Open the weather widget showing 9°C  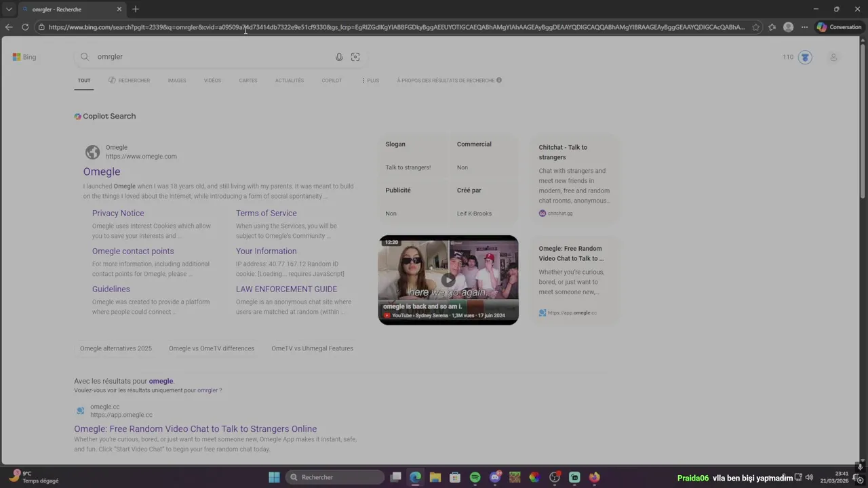(x=34, y=477)
